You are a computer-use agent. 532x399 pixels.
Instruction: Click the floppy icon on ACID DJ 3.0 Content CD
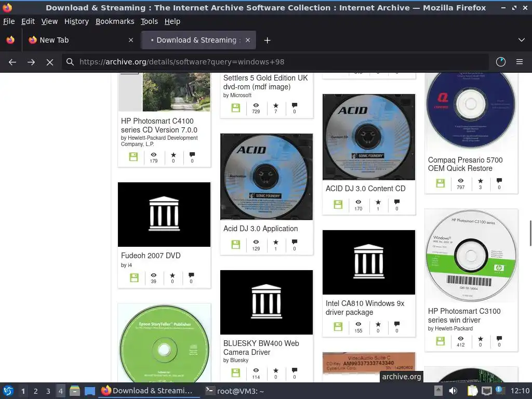pos(338,205)
